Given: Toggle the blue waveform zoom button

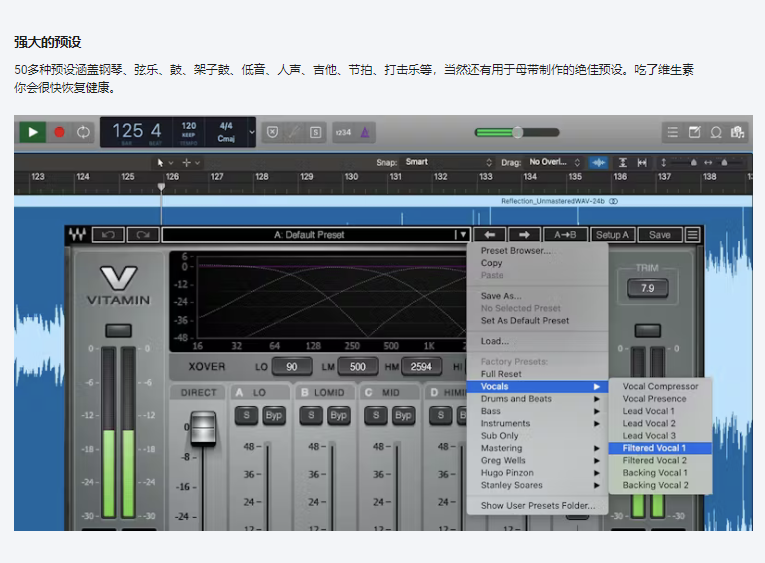Looking at the screenshot, I should tap(599, 162).
